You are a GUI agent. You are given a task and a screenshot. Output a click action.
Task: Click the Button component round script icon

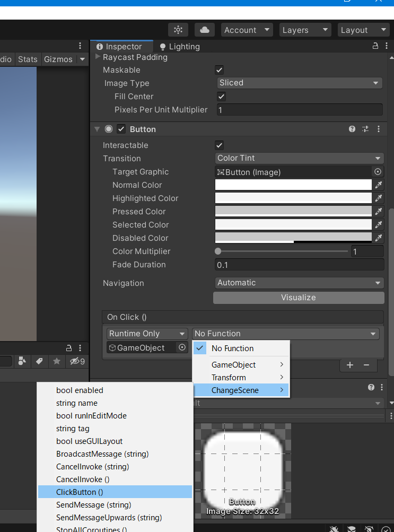pos(109,129)
